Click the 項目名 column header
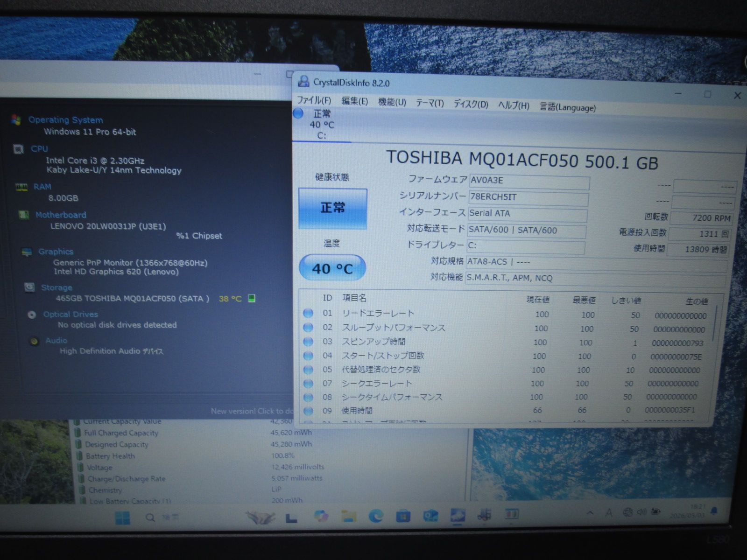This screenshot has height=560, width=747. coord(354,298)
